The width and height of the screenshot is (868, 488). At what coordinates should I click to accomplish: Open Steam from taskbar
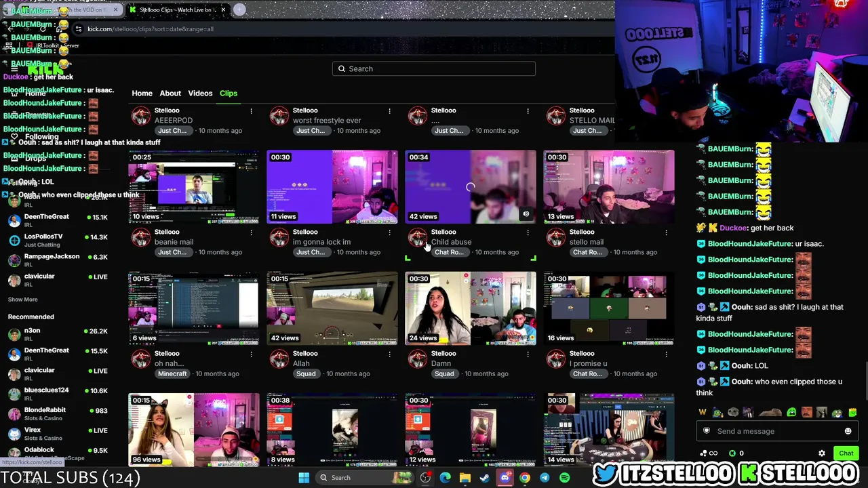click(485, 478)
